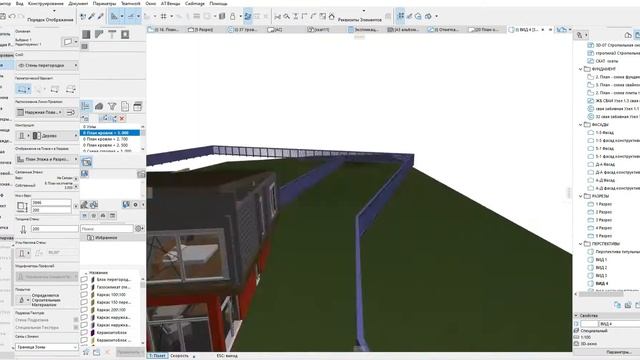This screenshot has width=640, height=360.
Task: Choose the second rectangular wall geometry method
Action: pyautogui.click(x=55, y=89)
